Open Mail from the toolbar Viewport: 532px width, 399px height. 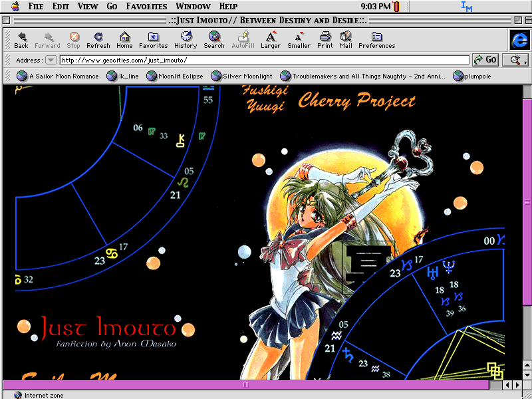point(346,40)
